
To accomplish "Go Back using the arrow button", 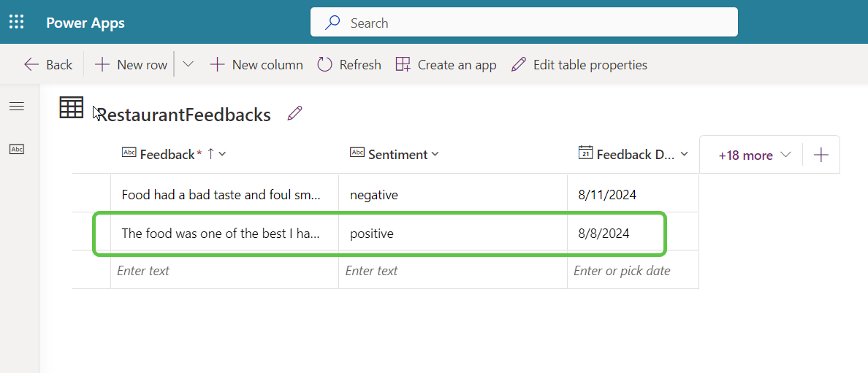I will click(48, 65).
